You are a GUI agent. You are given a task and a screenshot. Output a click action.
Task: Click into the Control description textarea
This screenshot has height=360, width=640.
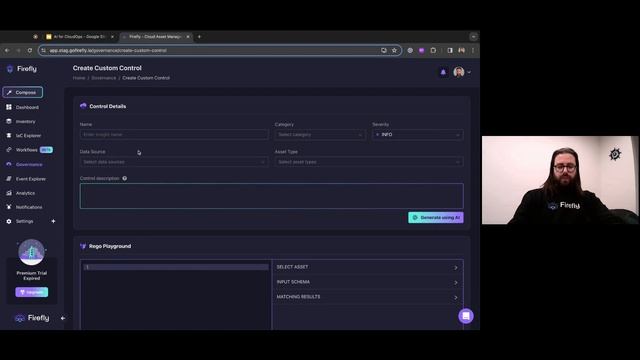pos(271,196)
